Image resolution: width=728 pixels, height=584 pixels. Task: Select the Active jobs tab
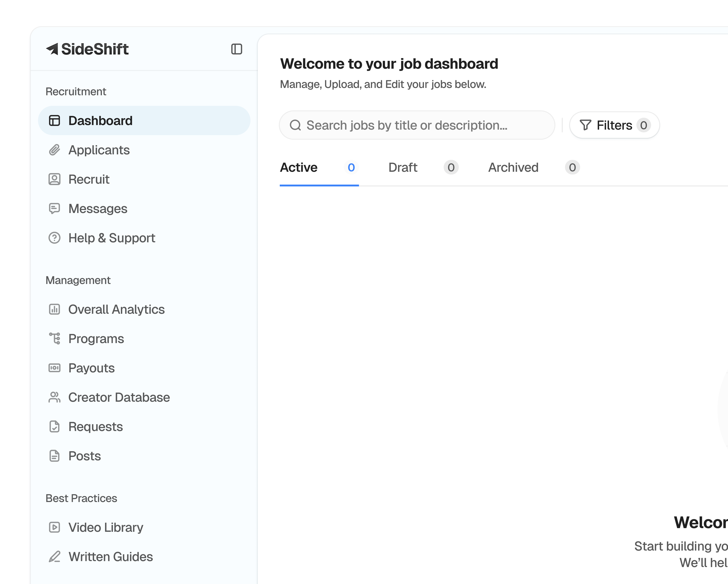pos(299,168)
